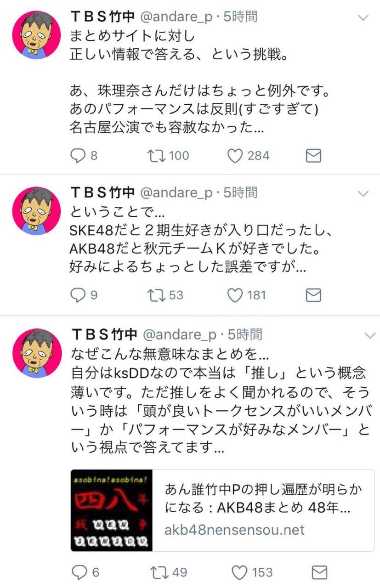View profile avatar of the second tweet
The height and width of the screenshot is (588, 380).
[x=36, y=210]
